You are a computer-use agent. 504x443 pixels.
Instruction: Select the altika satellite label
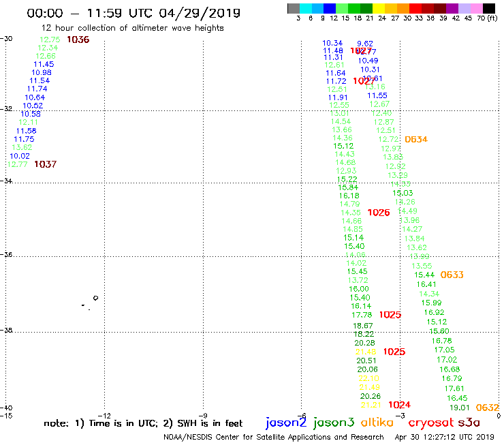(x=377, y=422)
